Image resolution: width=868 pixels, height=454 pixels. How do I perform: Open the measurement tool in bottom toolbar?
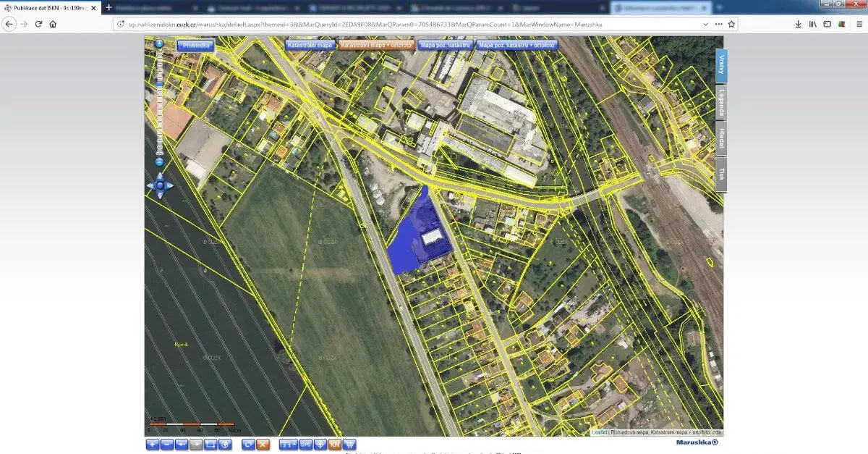tap(288, 444)
